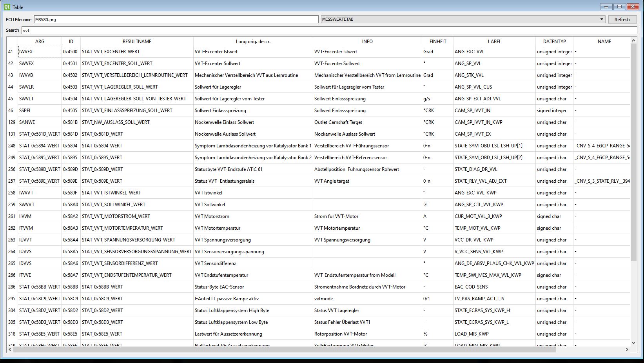Select row header 129
This screenshot has height=363, width=644.
pyautogui.click(x=12, y=122)
